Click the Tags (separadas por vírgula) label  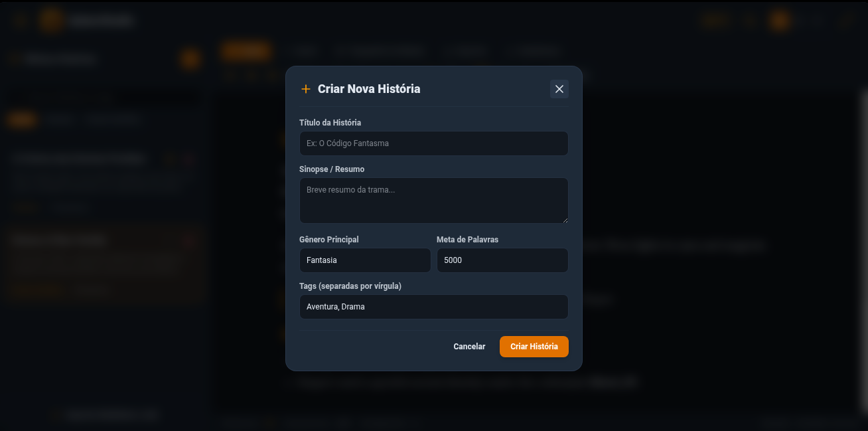350,286
